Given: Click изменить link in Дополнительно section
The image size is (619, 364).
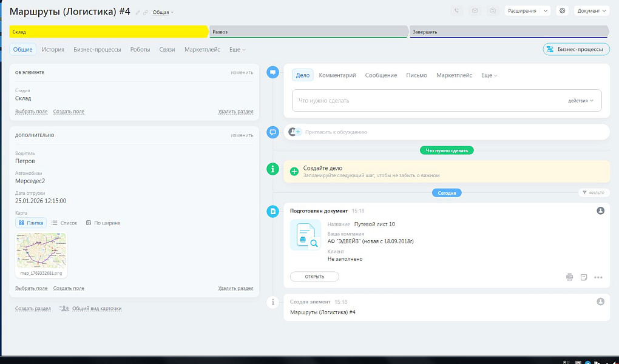Looking at the screenshot, I should tap(242, 135).
